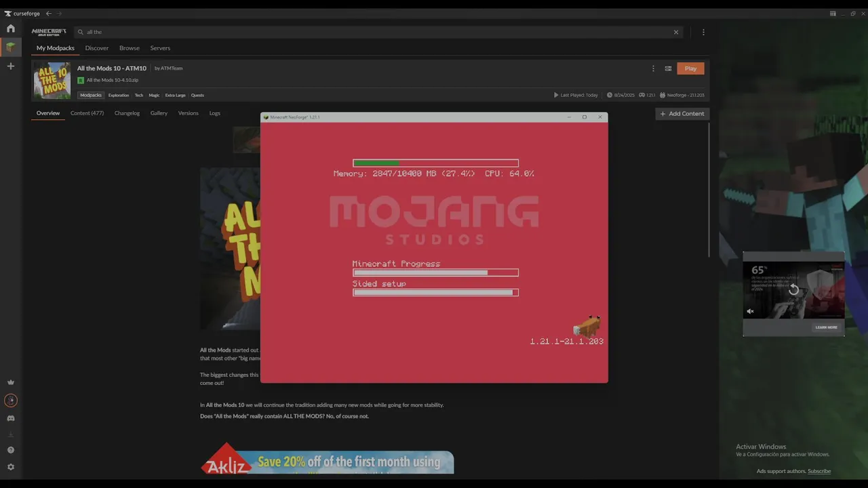Go back with the arrow beside curseforge
The image size is (868, 488).
pos(48,14)
